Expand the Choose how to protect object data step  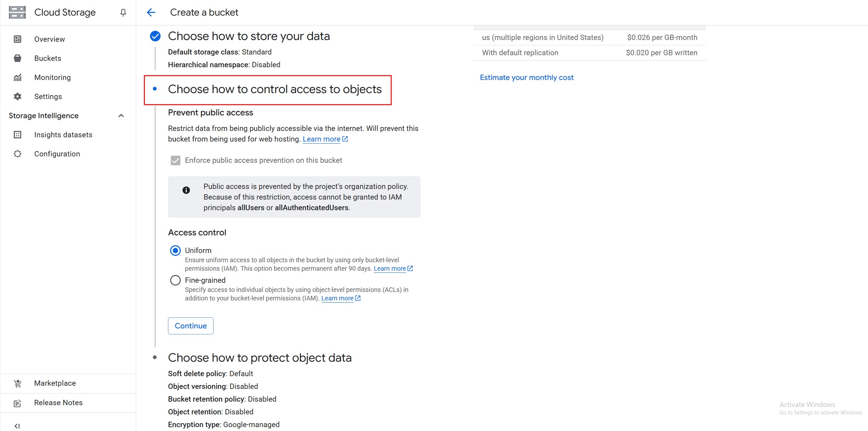(x=260, y=358)
